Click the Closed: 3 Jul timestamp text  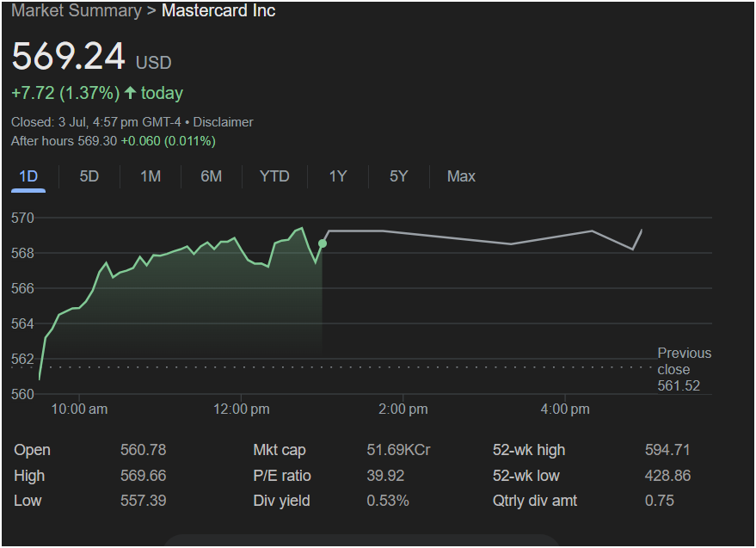click(96, 122)
